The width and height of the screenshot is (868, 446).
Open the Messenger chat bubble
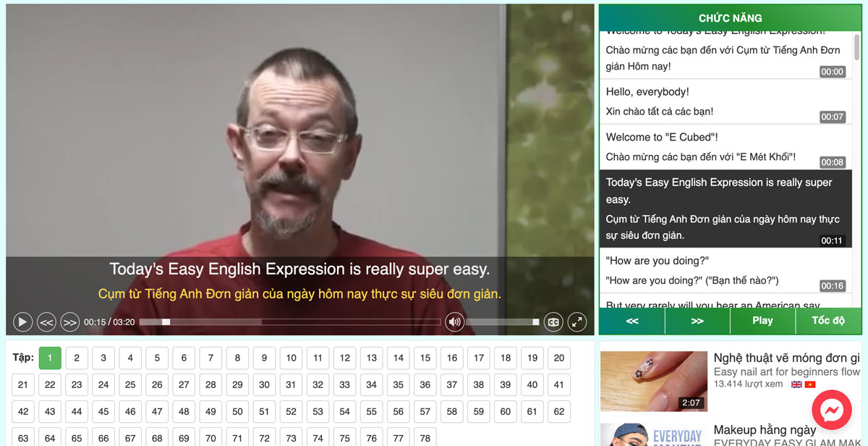(832, 411)
